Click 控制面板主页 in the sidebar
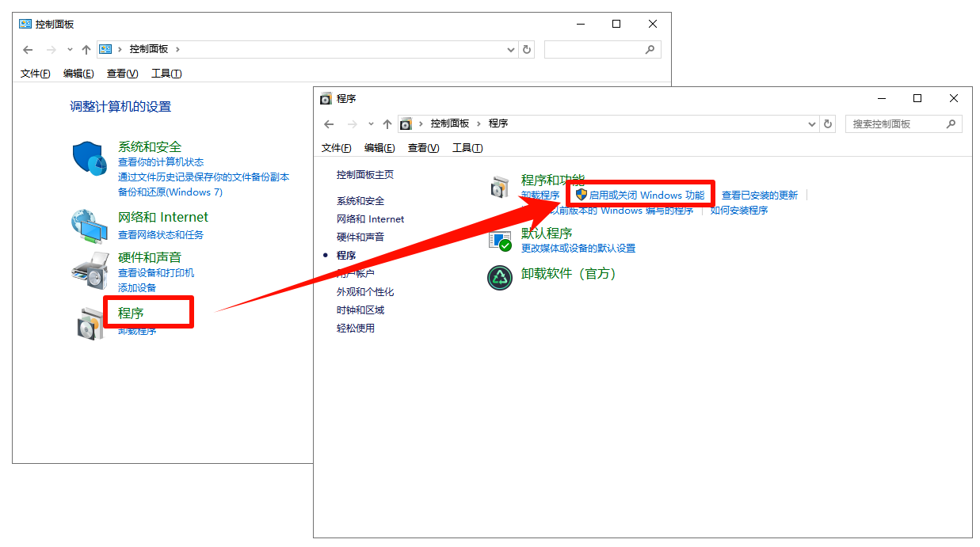Viewport: 980px width, 547px height. click(364, 175)
